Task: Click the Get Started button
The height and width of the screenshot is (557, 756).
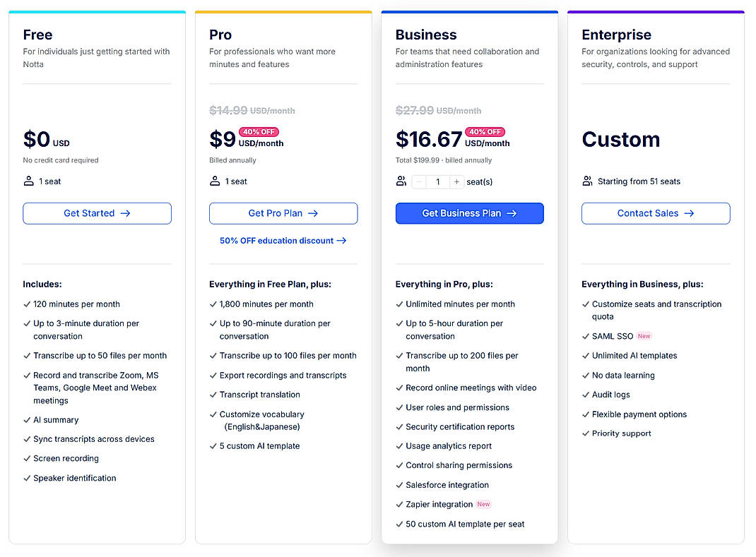Action: pyautogui.click(x=97, y=213)
